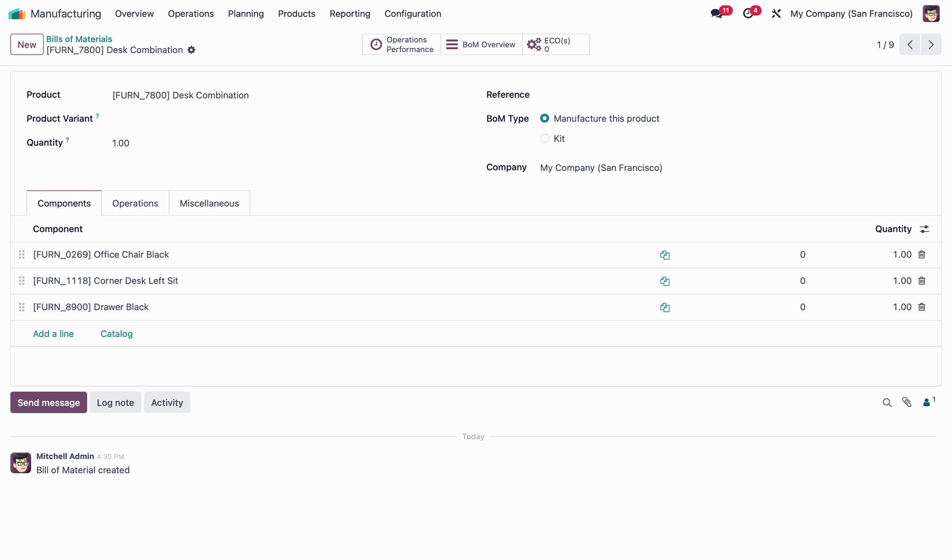Select Manufacture this product radio
This screenshot has height=560, width=952.
click(x=544, y=118)
